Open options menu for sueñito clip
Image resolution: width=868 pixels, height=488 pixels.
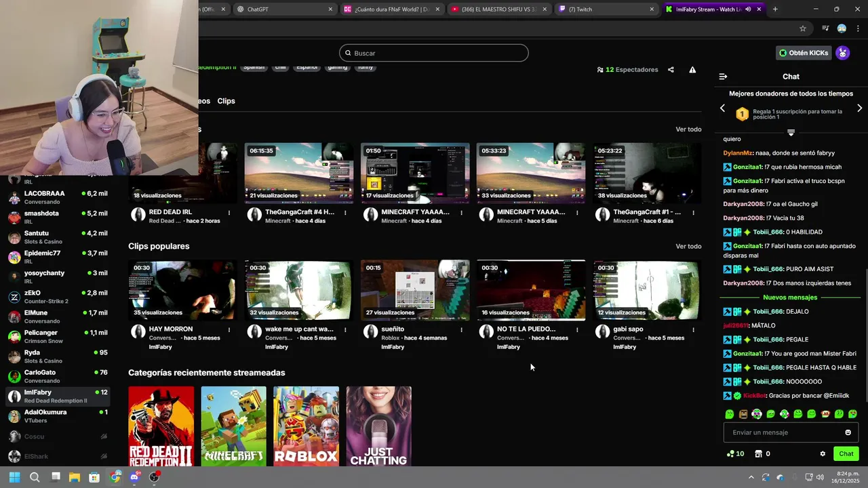pos(461,330)
